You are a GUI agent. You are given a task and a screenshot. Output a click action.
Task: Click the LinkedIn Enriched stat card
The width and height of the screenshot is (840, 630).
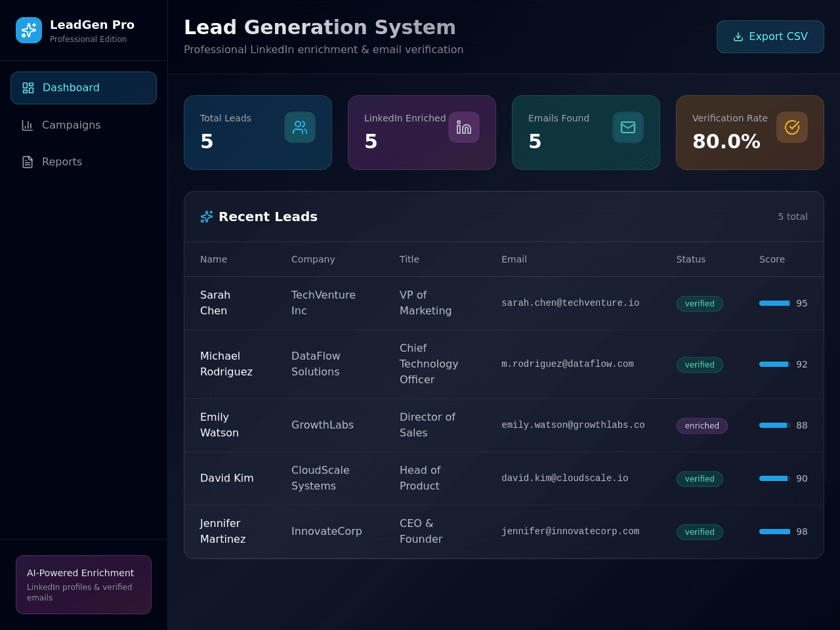pos(422,133)
